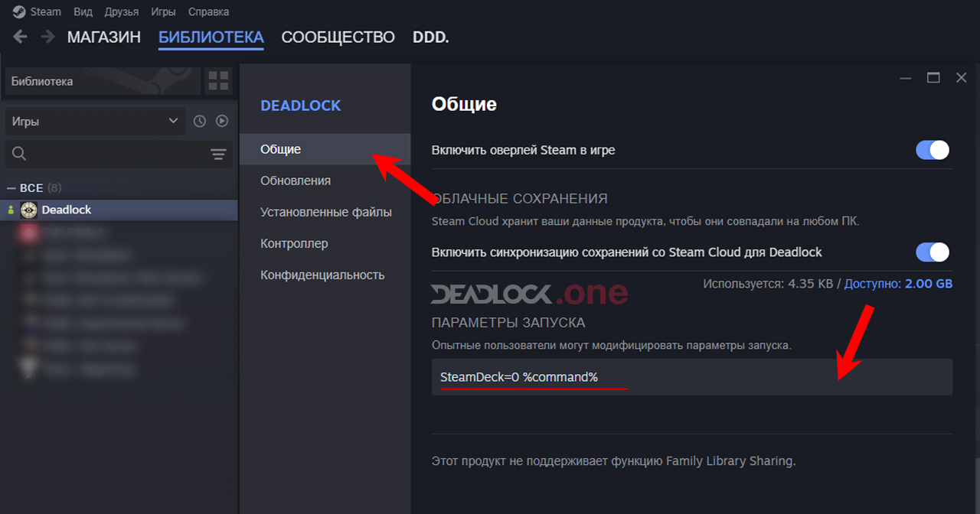The image size is (980, 514).
Task: Toggle Steam Cloud sync for Deadlock
Action: (x=932, y=252)
